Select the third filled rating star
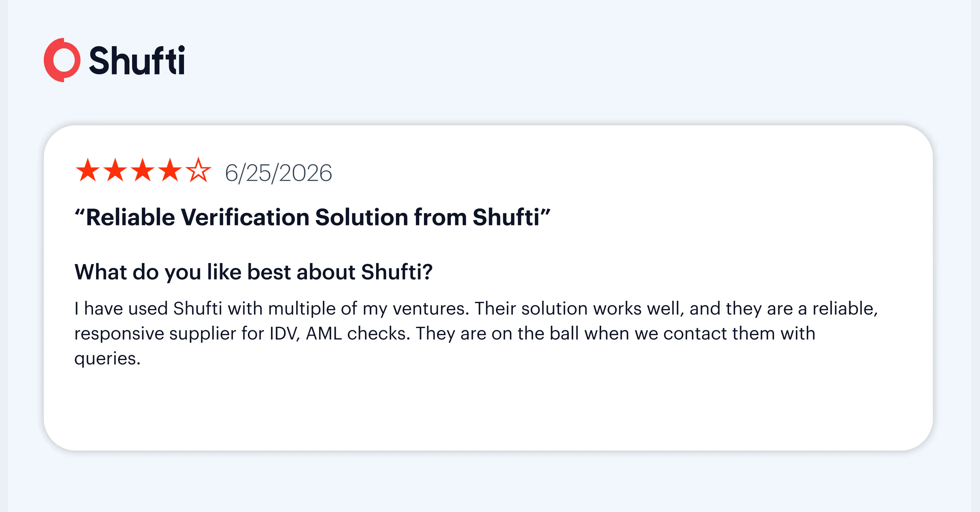This screenshot has height=512, width=980. click(x=143, y=170)
